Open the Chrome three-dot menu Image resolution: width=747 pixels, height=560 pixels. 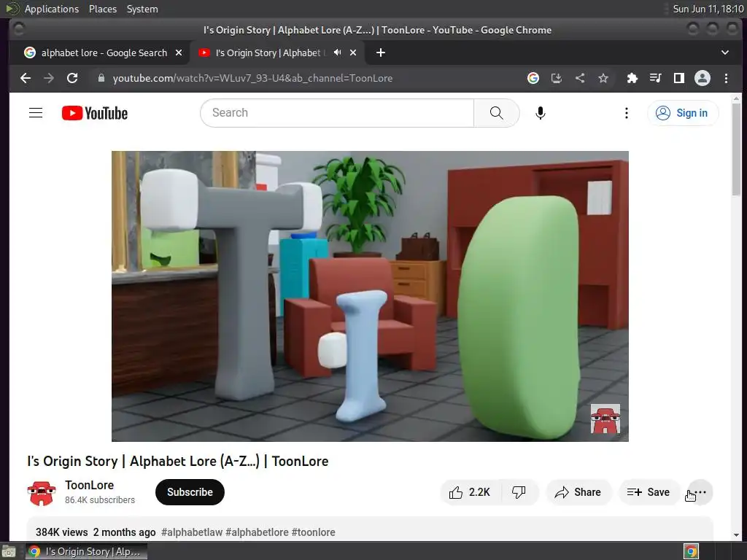tap(726, 78)
